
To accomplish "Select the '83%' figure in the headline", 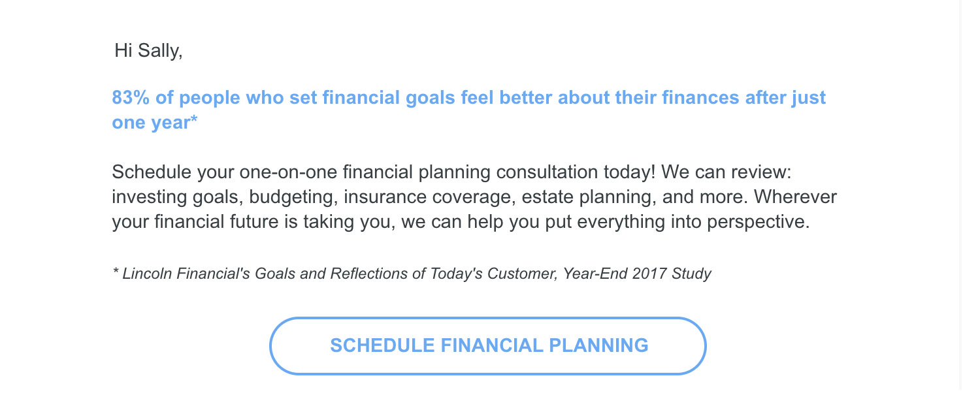I will (x=131, y=98).
